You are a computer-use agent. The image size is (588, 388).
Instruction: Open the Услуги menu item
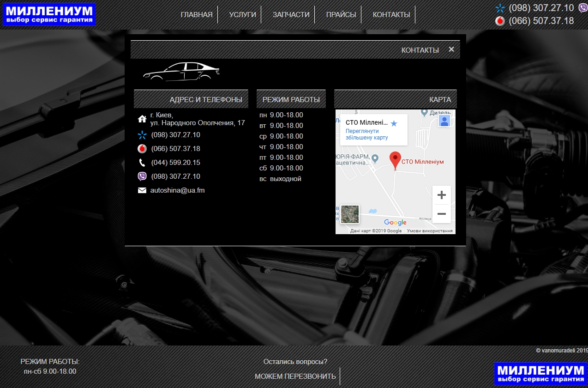242,15
